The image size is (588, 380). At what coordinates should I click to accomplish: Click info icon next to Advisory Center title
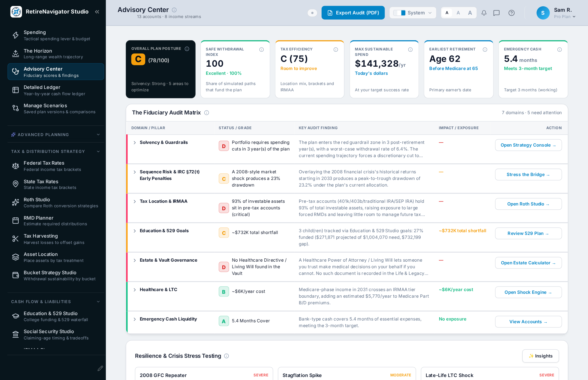coord(174,10)
